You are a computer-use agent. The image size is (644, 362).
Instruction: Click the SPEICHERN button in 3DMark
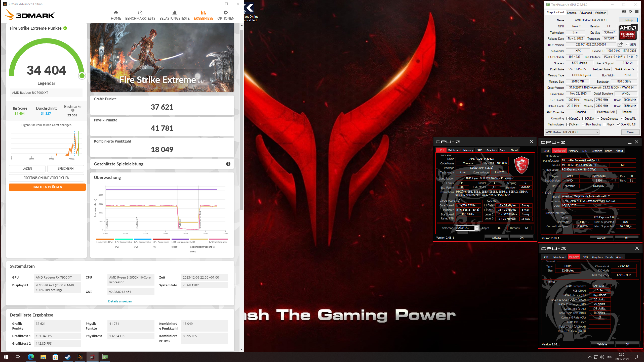[65, 168]
